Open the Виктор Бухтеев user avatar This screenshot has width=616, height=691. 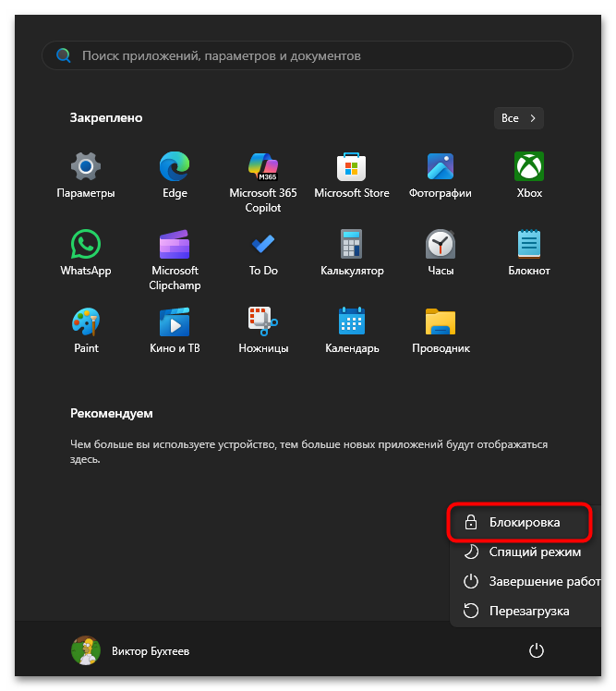86,650
